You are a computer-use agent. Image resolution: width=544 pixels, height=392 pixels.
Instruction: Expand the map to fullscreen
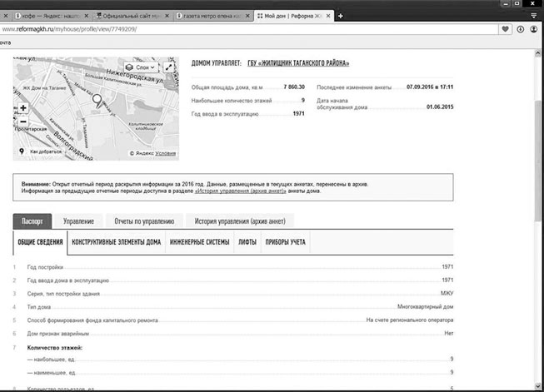click(170, 67)
